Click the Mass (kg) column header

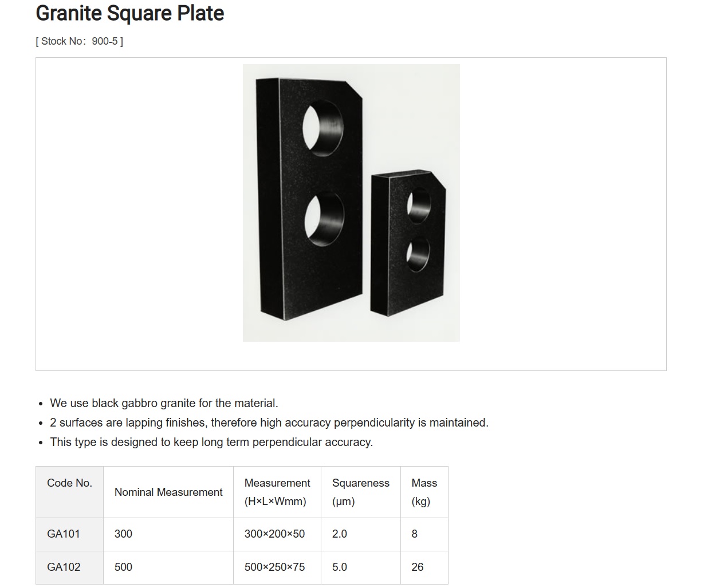(424, 492)
